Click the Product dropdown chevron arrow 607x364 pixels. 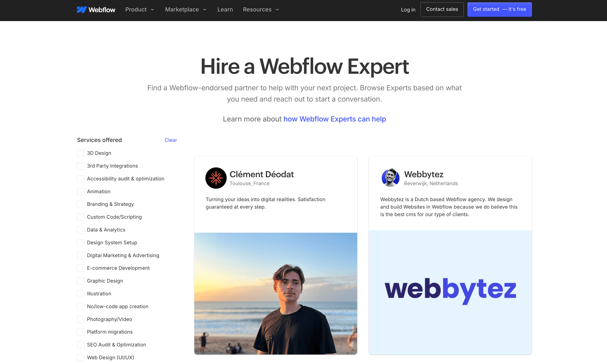152,9
